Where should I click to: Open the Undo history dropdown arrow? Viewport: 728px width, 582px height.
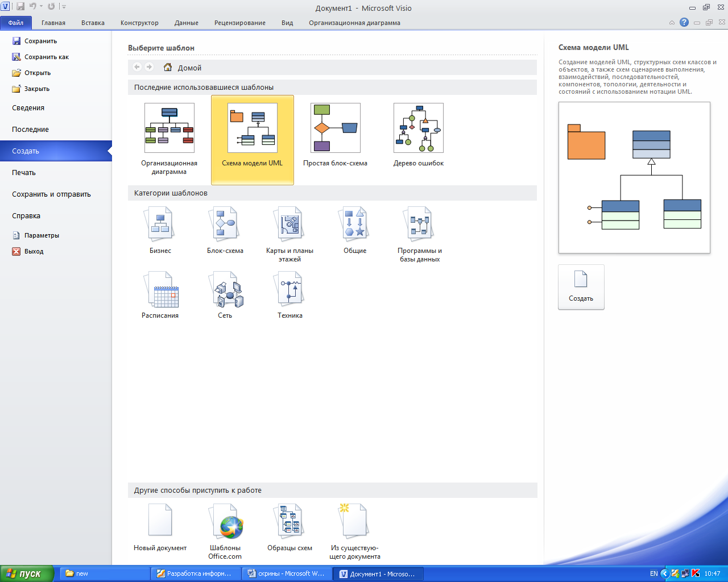(41, 7)
